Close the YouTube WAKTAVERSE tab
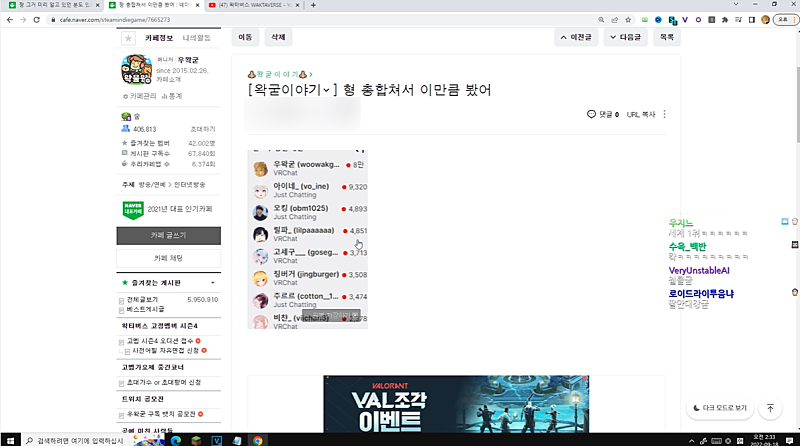800x446 pixels. (x=297, y=5)
